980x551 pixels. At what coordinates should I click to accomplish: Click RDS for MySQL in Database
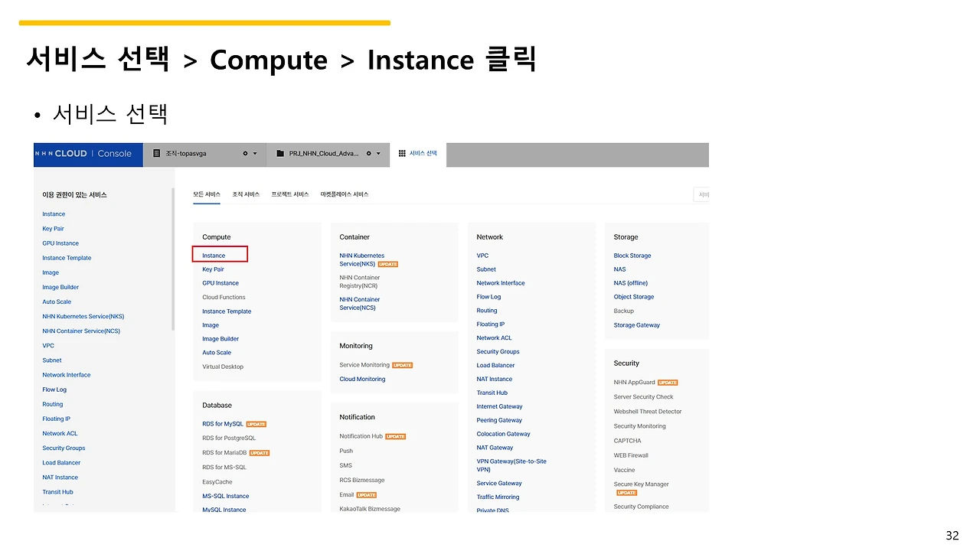pyautogui.click(x=223, y=424)
